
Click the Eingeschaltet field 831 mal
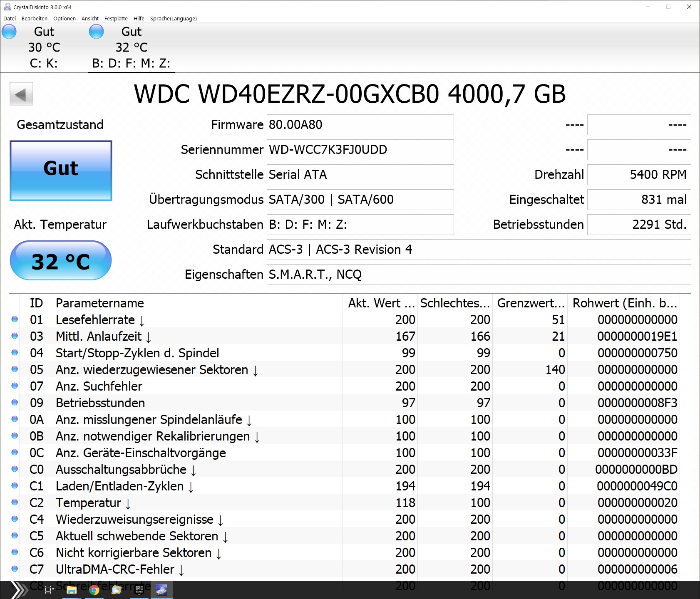pyautogui.click(x=639, y=200)
